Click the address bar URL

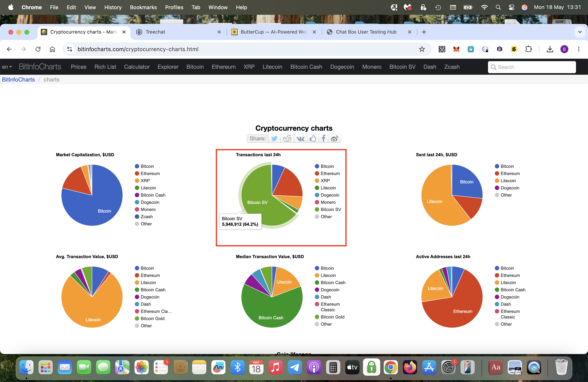[138, 49]
